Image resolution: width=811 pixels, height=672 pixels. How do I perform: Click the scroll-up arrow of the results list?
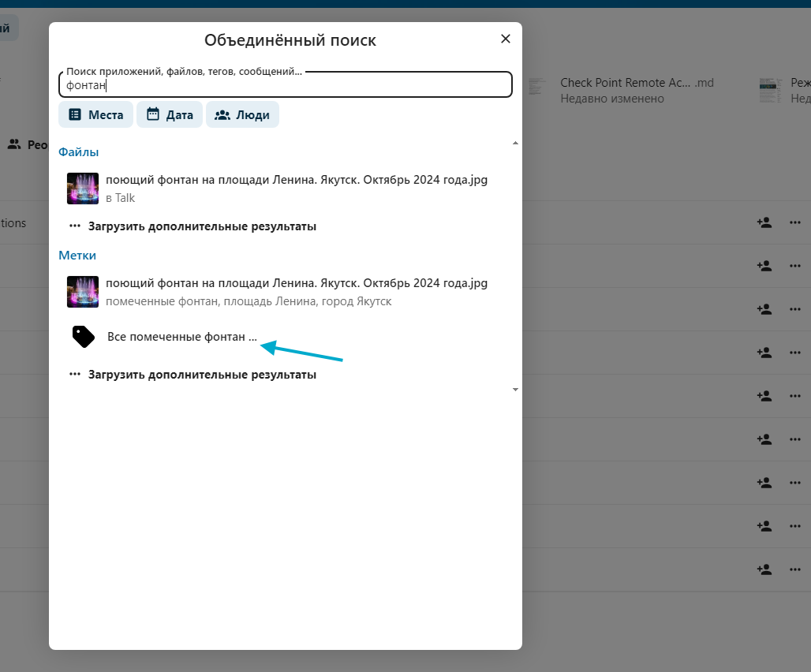point(515,144)
